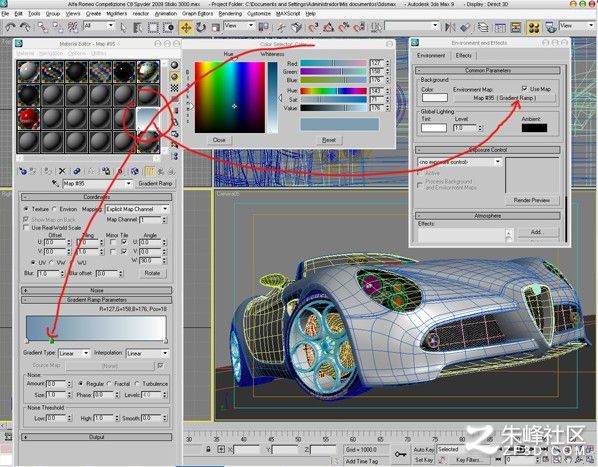Open the Modifiers menu
Screen dimensions: 598x467
point(117,14)
